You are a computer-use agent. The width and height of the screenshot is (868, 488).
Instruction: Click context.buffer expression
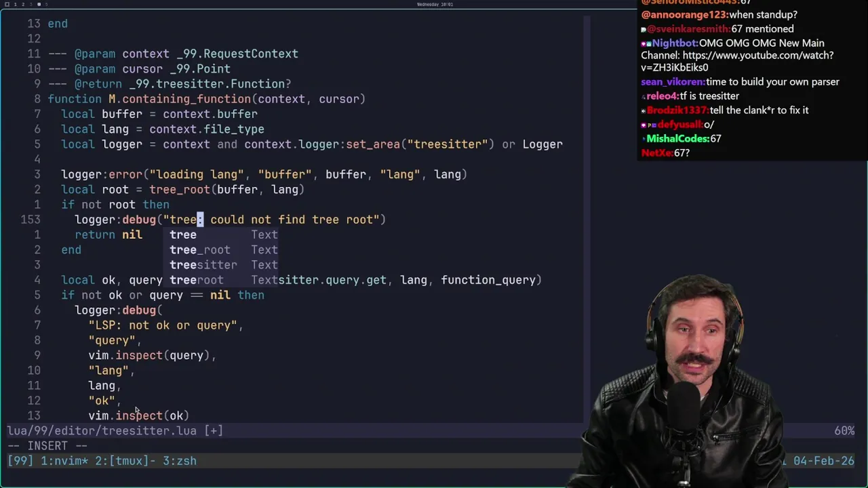[x=210, y=114]
